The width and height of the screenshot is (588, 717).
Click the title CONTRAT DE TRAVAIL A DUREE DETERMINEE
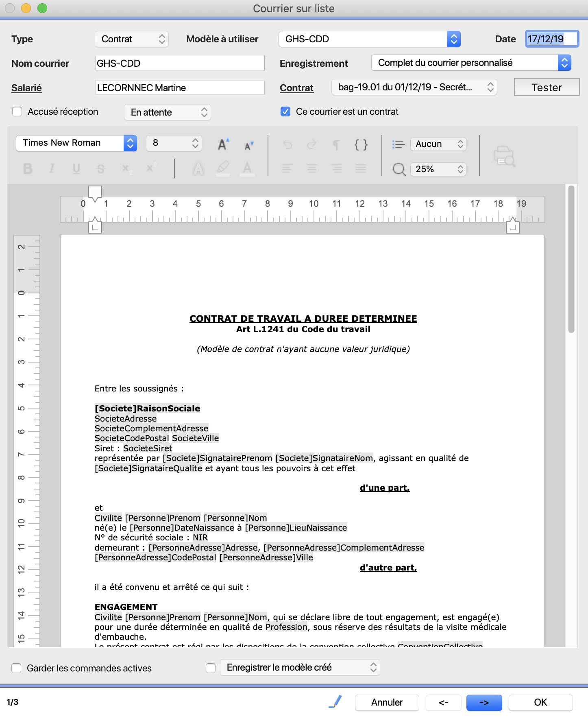(x=303, y=319)
